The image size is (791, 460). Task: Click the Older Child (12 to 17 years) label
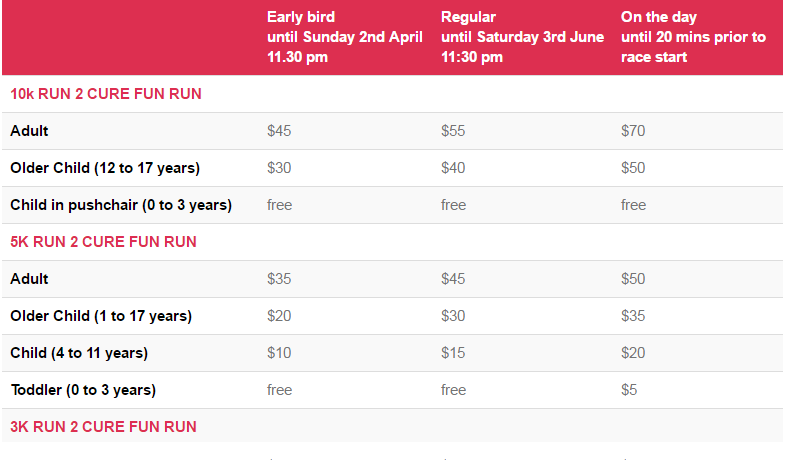point(105,168)
